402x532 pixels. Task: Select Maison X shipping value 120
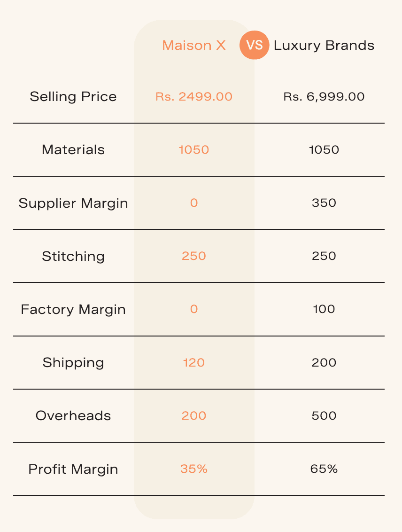[194, 363]
